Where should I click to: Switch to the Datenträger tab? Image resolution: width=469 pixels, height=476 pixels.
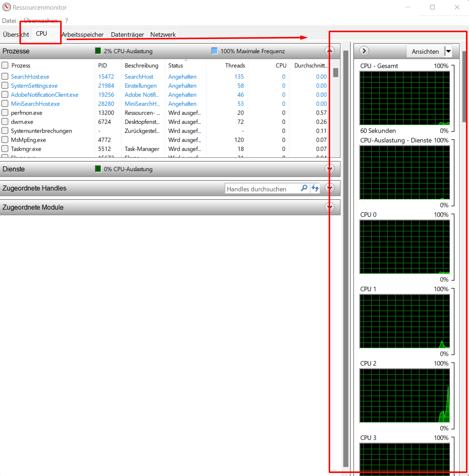pyautogui.click(x=127, y=34)
